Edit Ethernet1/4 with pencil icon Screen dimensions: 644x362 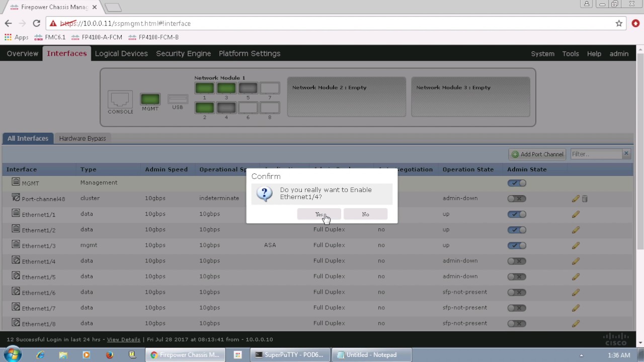click(x=576, y=261)
